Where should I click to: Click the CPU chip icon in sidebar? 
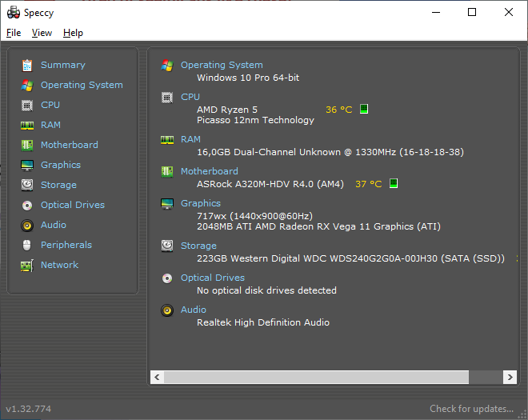pos(27,106)
